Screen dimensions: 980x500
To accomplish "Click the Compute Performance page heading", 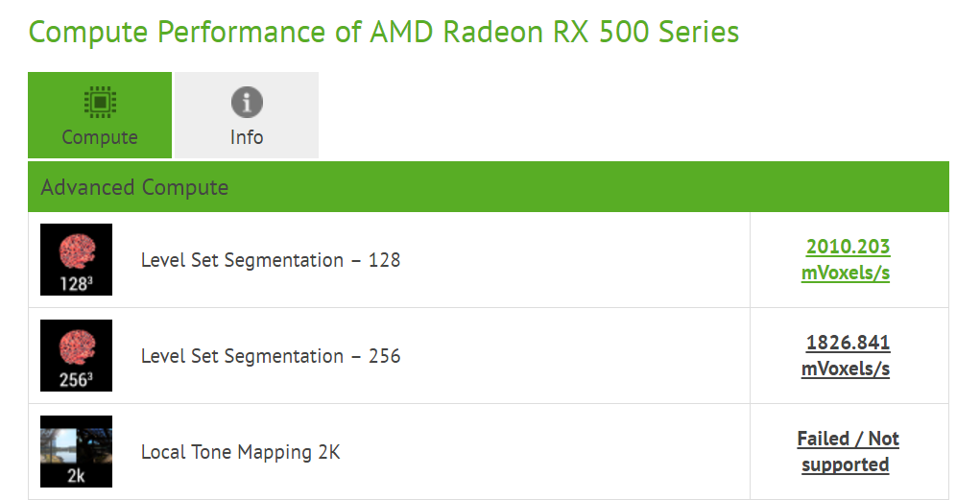I will pyautogui.click(x=384, y=32).
